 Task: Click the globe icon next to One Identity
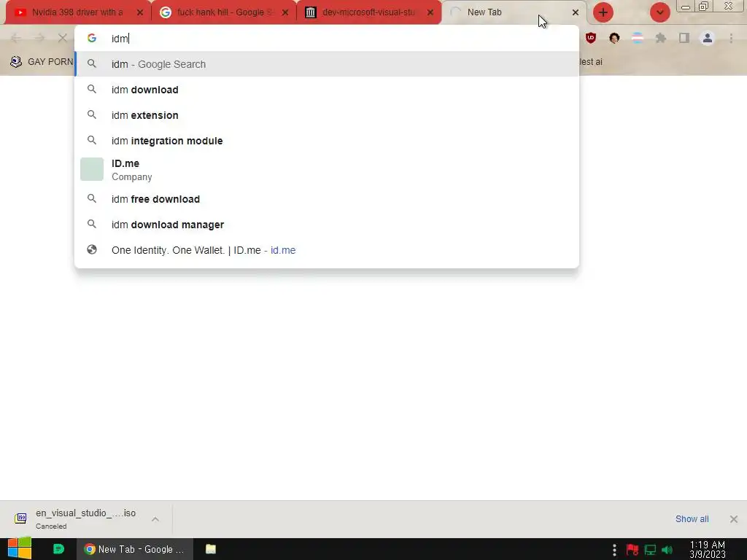(x=92, y=249)
